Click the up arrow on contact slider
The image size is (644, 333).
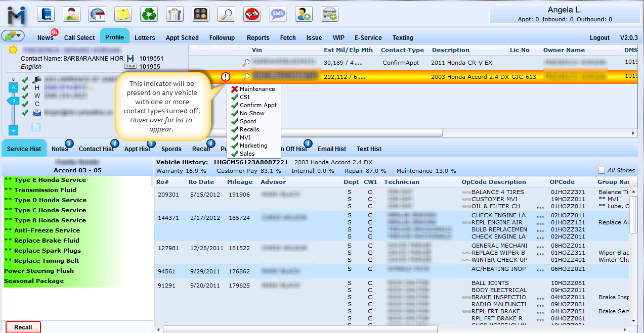pos(14,88)
